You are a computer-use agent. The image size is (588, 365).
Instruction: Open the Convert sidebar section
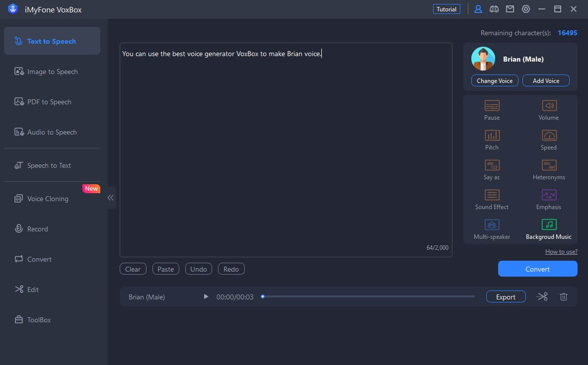click(52, 259)
